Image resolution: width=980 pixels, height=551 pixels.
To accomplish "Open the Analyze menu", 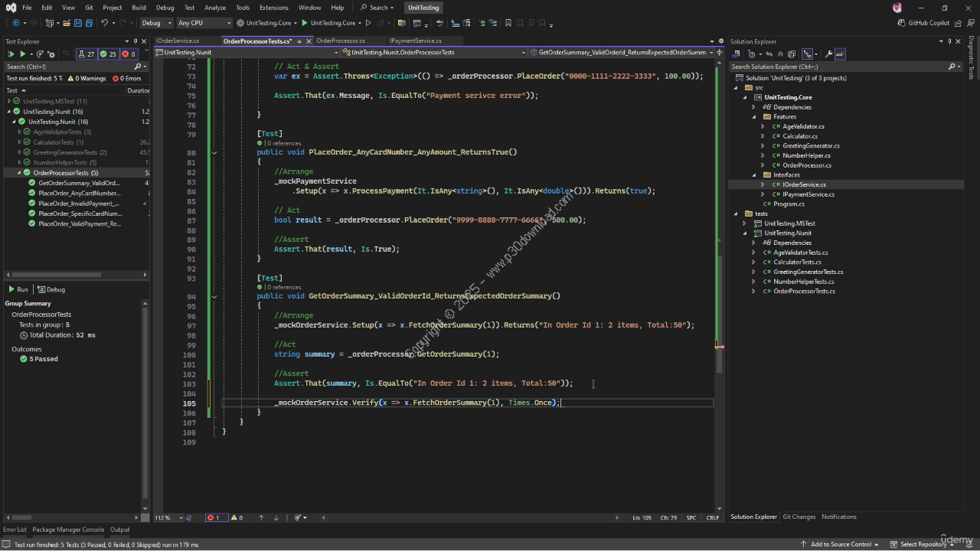I will pyautogui.click(x=215, y=8).
